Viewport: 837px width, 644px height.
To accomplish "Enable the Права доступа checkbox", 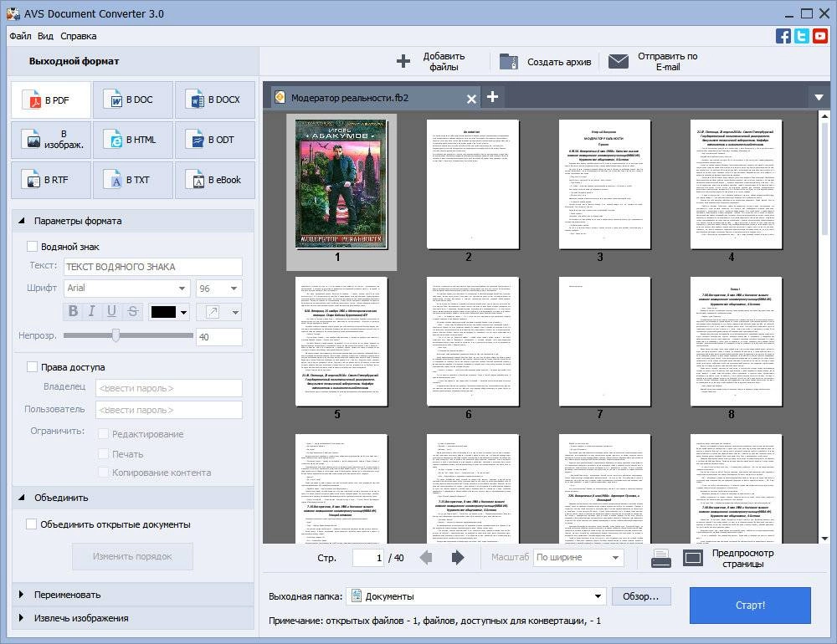I will pos(32,367).
